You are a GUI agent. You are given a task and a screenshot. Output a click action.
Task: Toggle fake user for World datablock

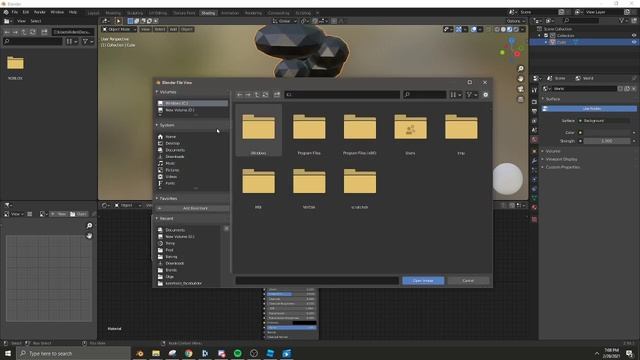pyautogui.click(x=620, y=89)
